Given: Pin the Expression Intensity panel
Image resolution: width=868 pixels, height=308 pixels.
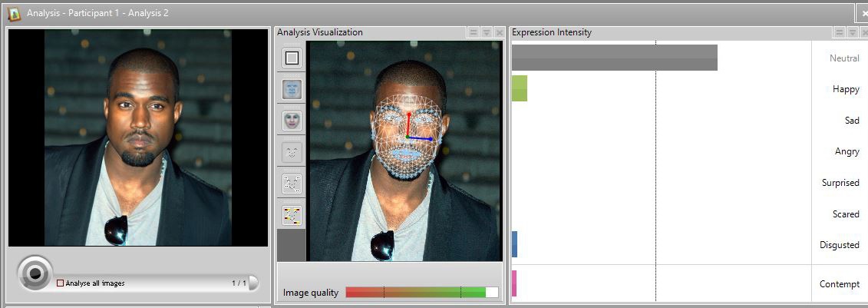Looking at the screenshot, I should click(x=840, y=33).
